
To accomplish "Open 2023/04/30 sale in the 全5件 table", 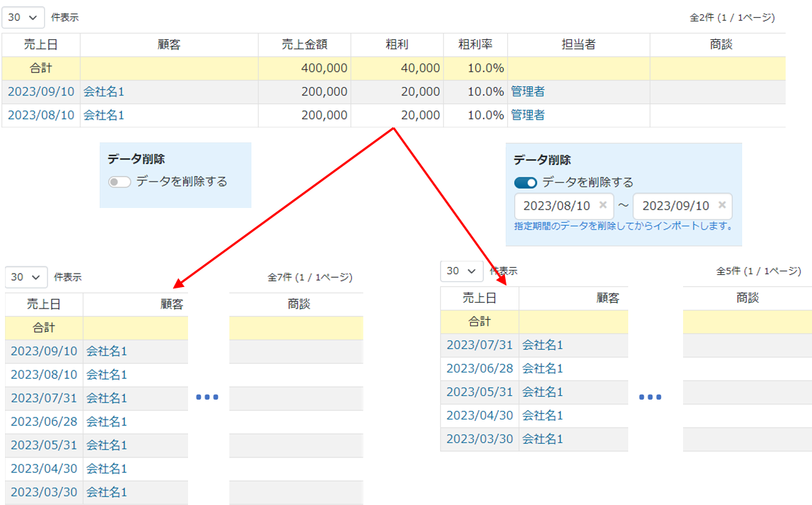I will pyautogui.click(x=479, y=415).
